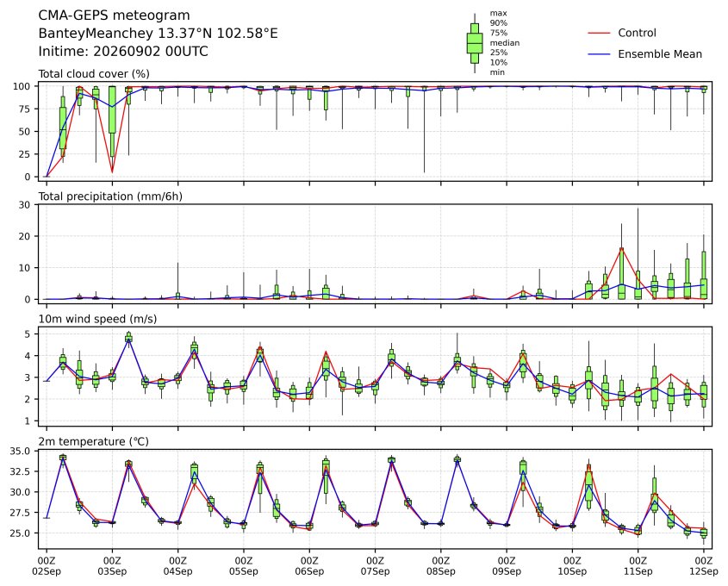Click the 30 precipitation axis tick
Viewport: 728px width, 586px height.
pyautogui.click(x=25, y=205)
